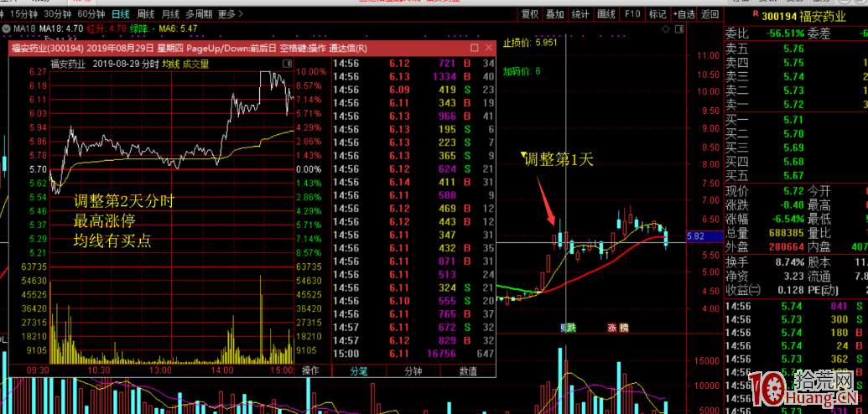
Task: Click the 买一 price 5.71
Action: pyautogui.click(x=793, y=120)
